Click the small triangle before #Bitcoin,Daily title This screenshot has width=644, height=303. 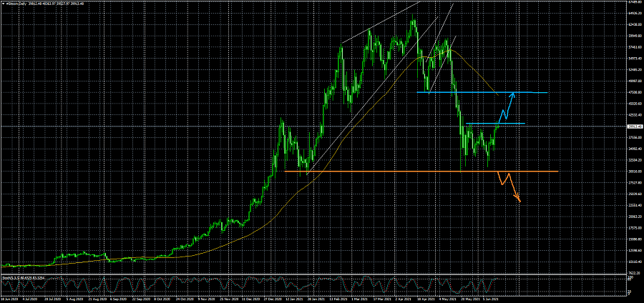pos(3,3)
